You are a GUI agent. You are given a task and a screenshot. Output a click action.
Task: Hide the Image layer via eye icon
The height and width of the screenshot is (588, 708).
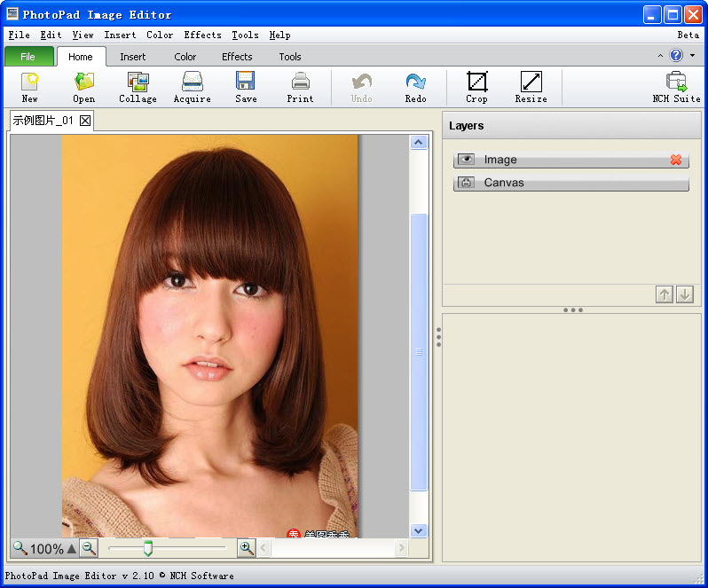coord(466,160)
